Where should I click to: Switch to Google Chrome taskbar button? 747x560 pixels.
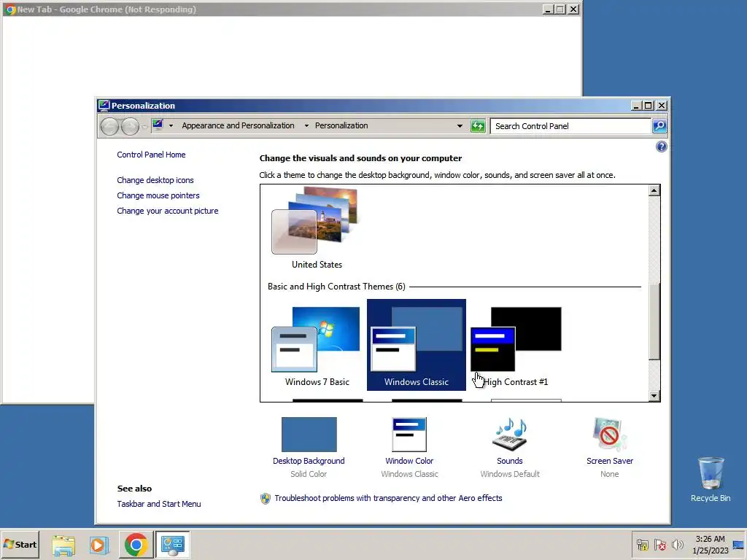pyautogui.click(x=136, y=545)
